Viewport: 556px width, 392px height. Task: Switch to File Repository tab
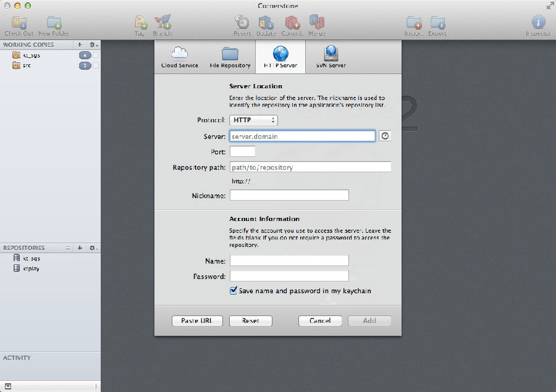point(230,57)
